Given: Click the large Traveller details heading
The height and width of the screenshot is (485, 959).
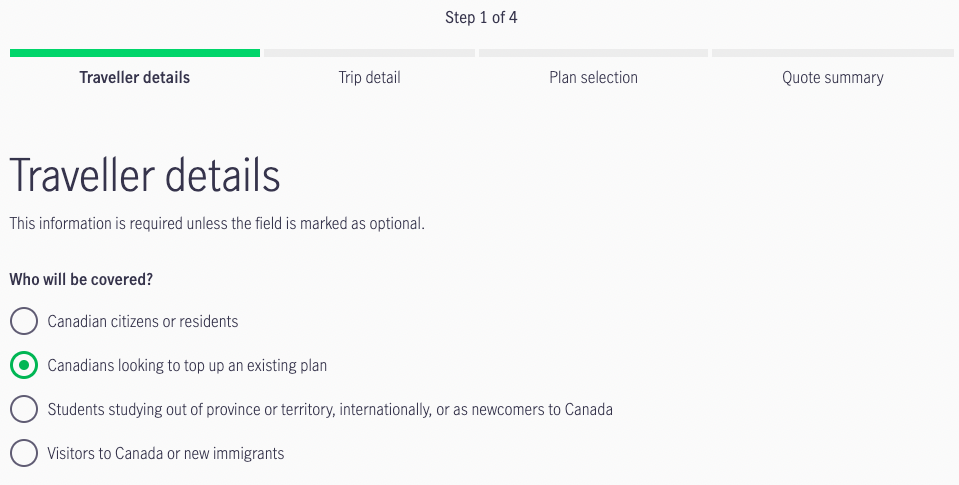Looking at the screenshot, I should (145, 176).
